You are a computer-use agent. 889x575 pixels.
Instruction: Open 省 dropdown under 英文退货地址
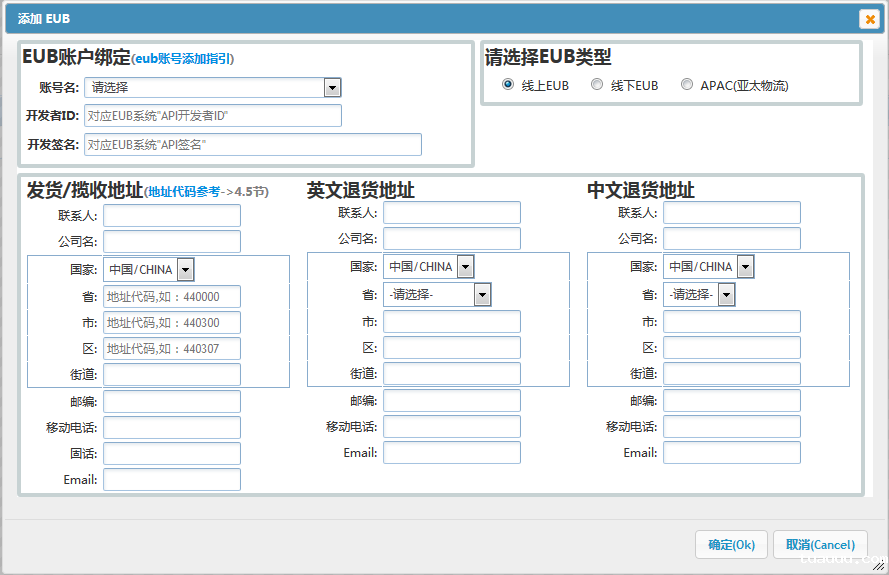tap(482, 294)
